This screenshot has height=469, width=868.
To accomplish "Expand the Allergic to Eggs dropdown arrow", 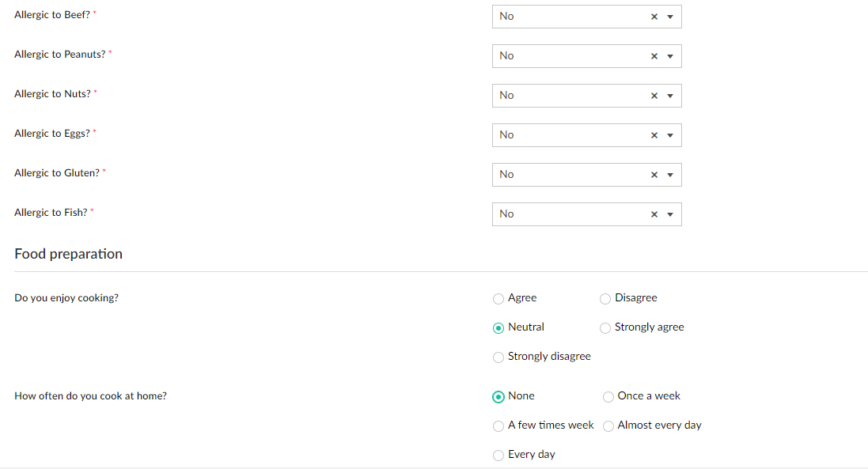I will pyautogui.click(x=670, y=135).
